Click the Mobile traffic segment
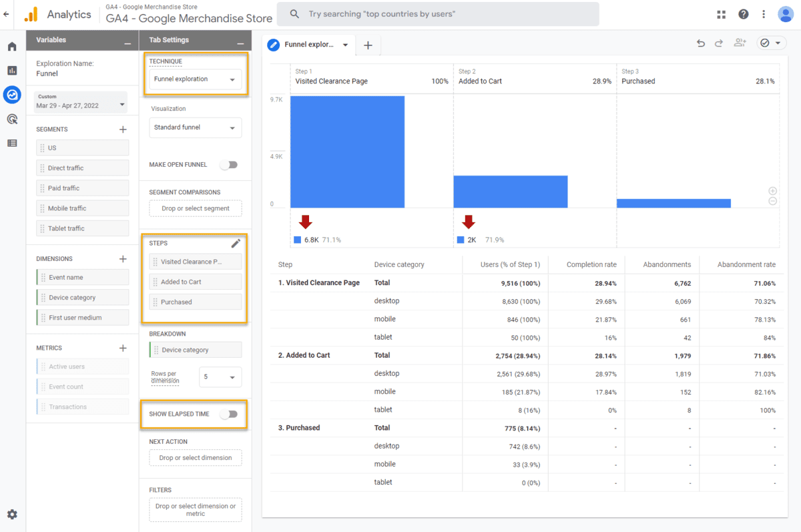This screenshot has height=532, width=801. 83,208
